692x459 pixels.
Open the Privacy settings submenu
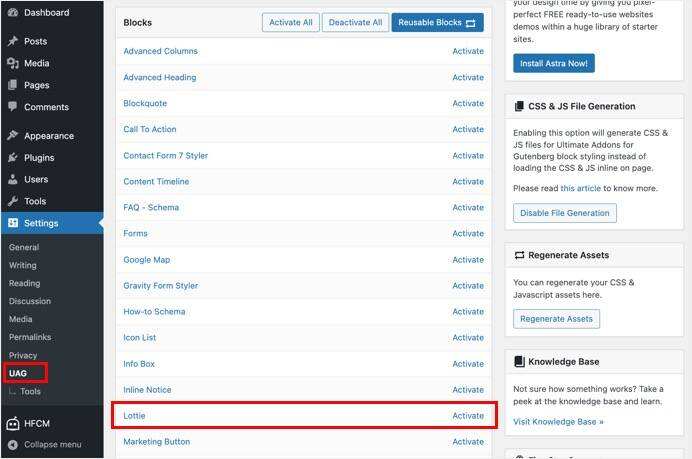tap(23, 355)
